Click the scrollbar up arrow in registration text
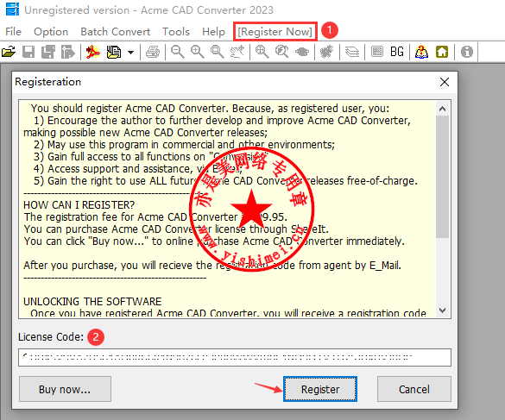Screen dimensions: 505x420 pos(443,109)
